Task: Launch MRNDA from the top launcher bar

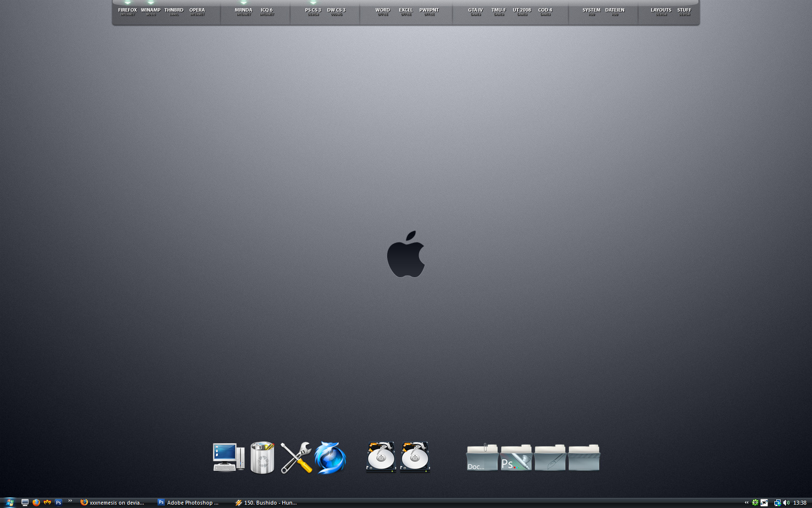Action: point(244,12)
